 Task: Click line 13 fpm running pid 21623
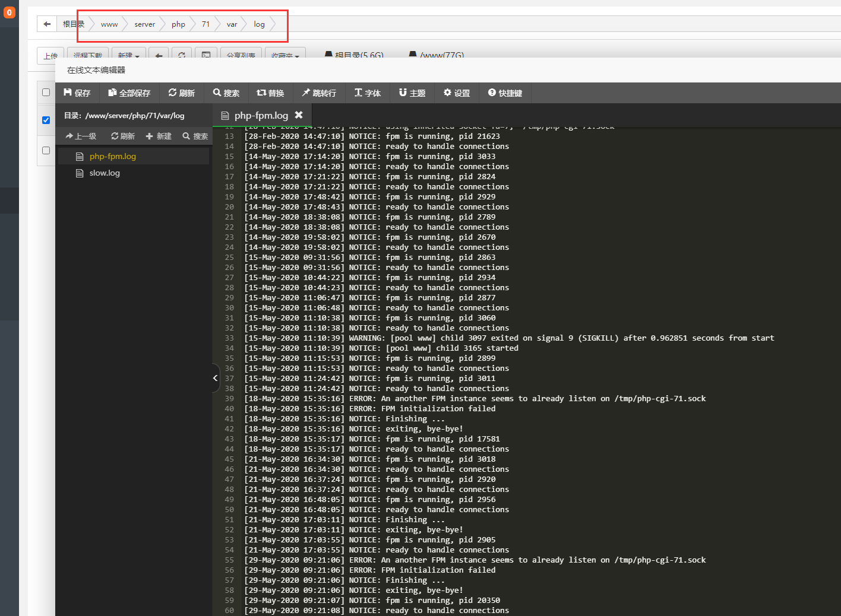pyautogui.click(x=372, y=136)
